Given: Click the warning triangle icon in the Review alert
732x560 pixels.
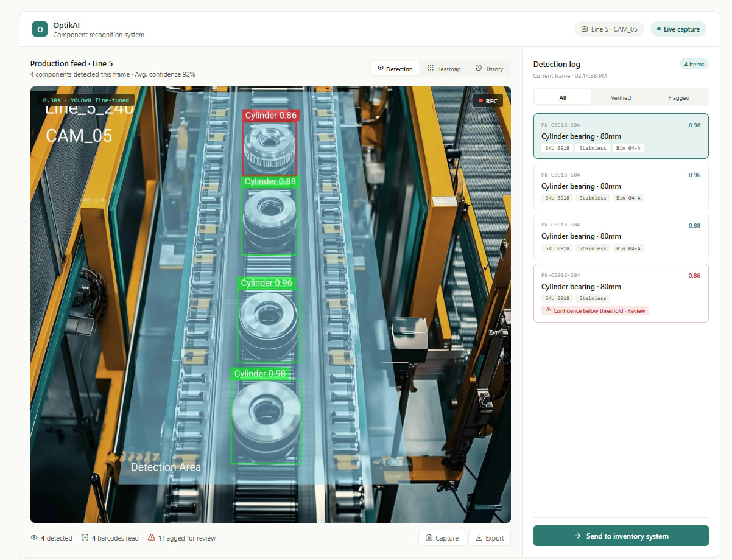Looking at the screenshot, I should pos(548,310).
